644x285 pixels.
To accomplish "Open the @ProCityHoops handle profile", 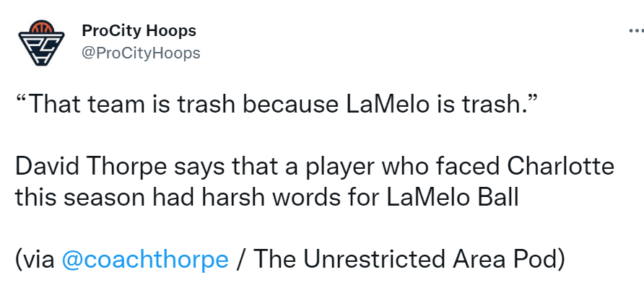I will pyautogui.click(x=141, y=53).
